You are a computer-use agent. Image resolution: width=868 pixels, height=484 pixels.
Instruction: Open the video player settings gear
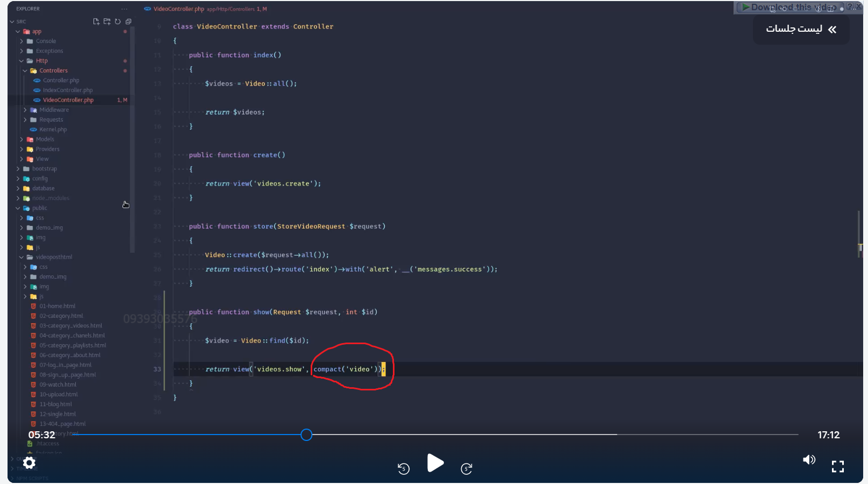pyautogui.click(x=30, y=462)
